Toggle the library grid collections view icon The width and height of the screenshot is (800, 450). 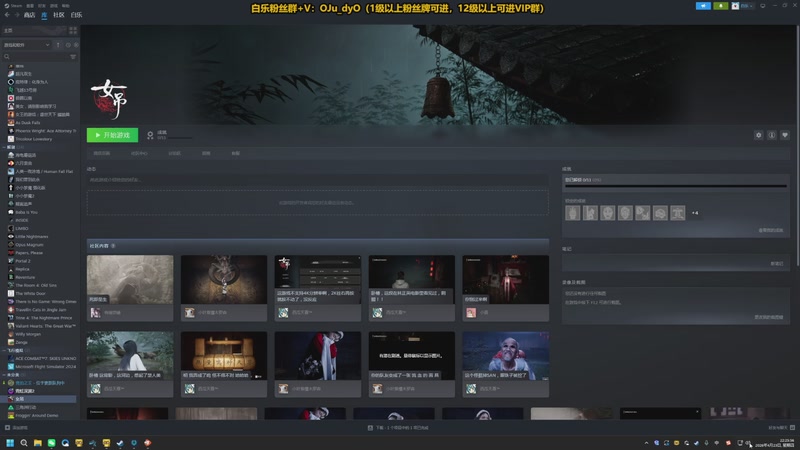(73, 31)
